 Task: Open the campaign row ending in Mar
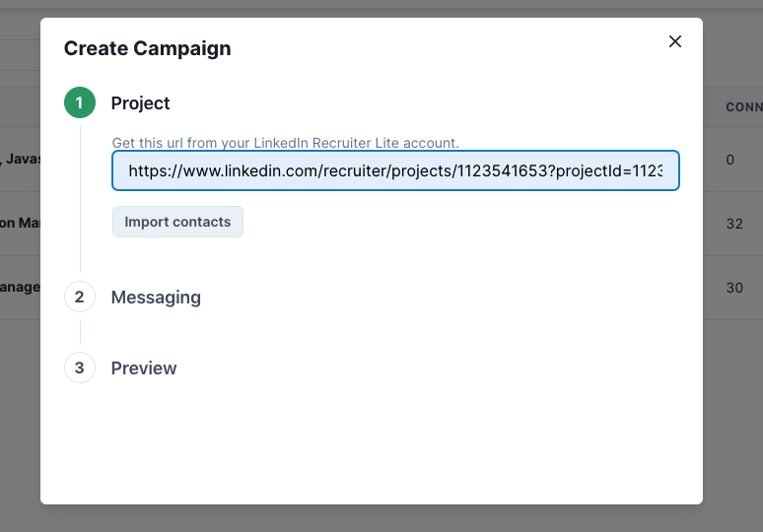coord(20,224)
